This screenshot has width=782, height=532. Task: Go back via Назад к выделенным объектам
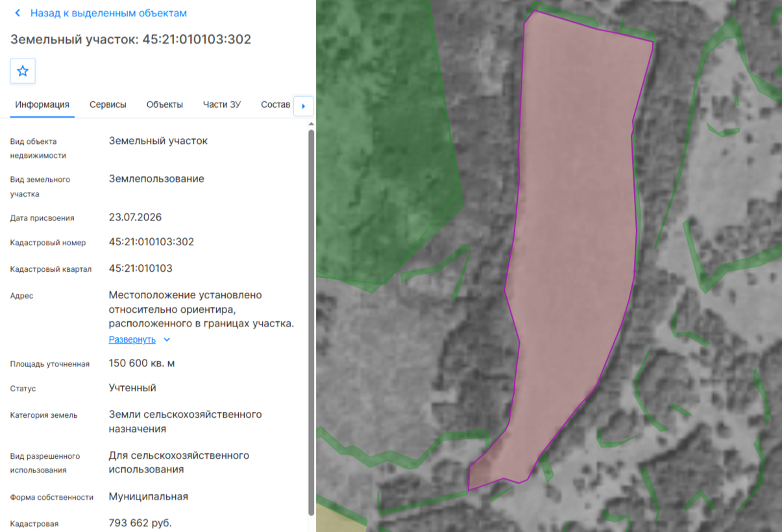(108, 13)
